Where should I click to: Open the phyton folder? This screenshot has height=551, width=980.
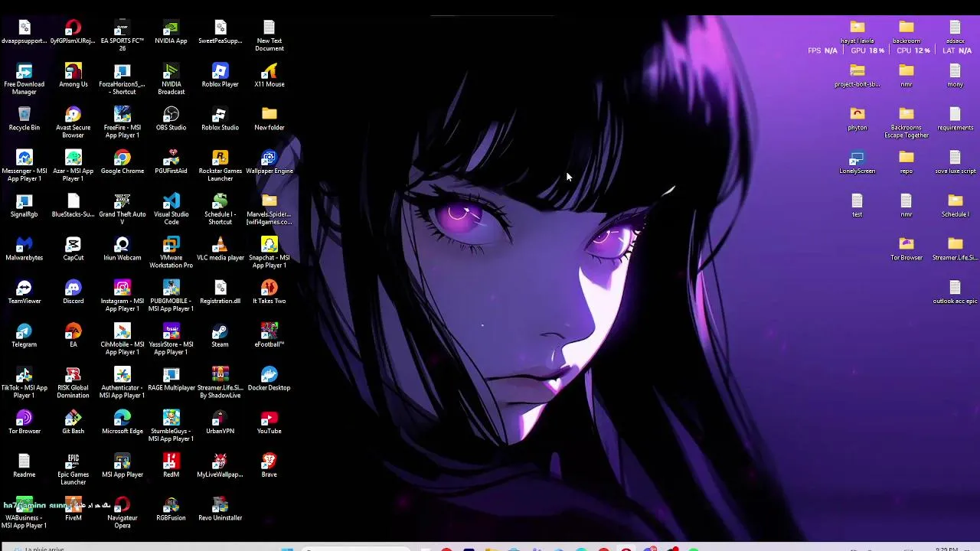click(x=857, y=119)
